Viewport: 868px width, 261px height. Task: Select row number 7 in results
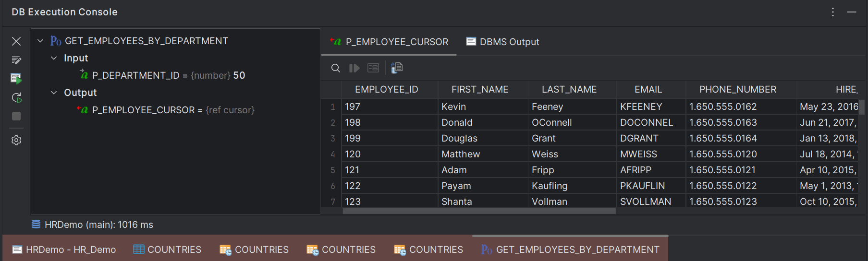click(332, 202)
